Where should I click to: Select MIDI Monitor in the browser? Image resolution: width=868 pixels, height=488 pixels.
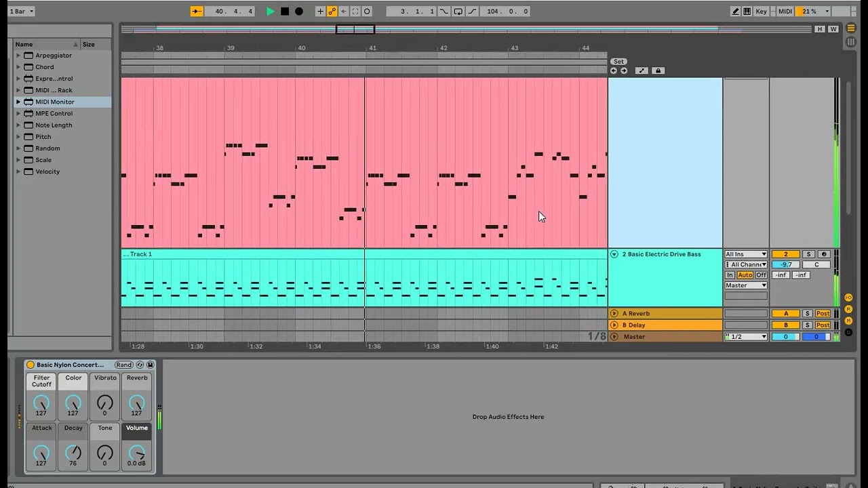coord(55,102)
